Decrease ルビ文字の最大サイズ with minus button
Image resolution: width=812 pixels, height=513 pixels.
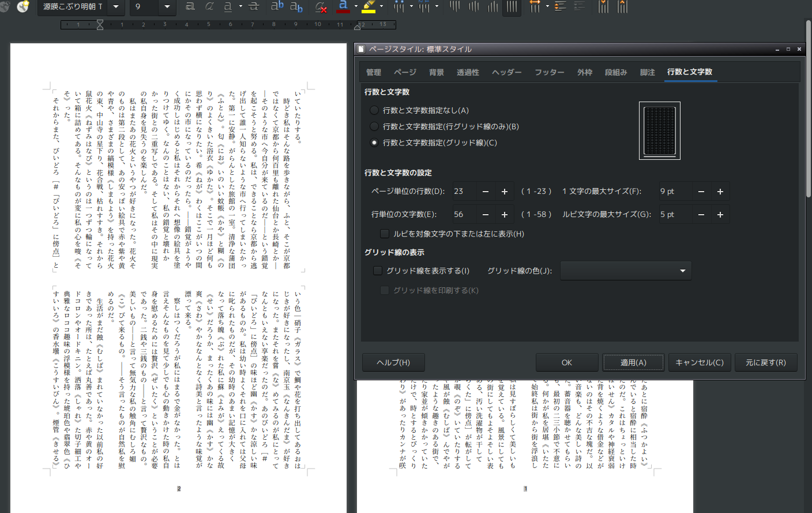click(701, 215)
